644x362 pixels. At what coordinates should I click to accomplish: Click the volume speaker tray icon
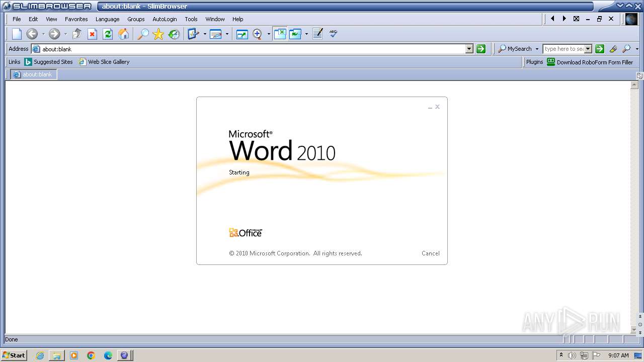click(x=572, y=355)
